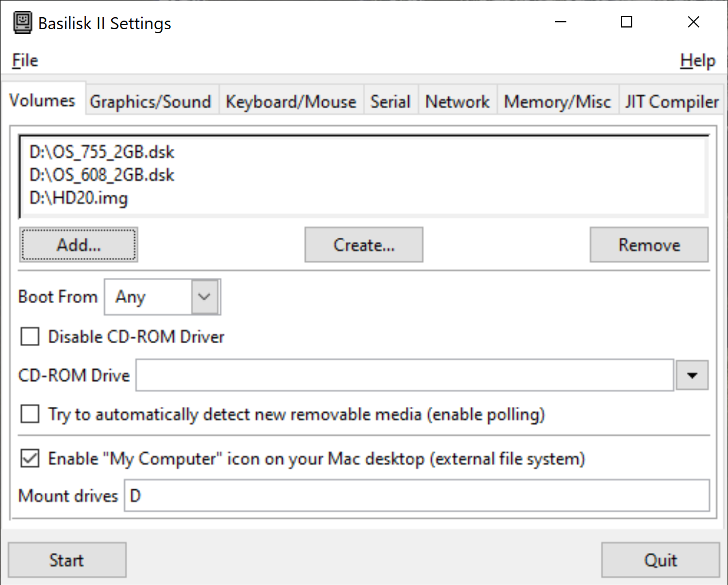Start the emulator
728x585 pixels.
point(67,560)
